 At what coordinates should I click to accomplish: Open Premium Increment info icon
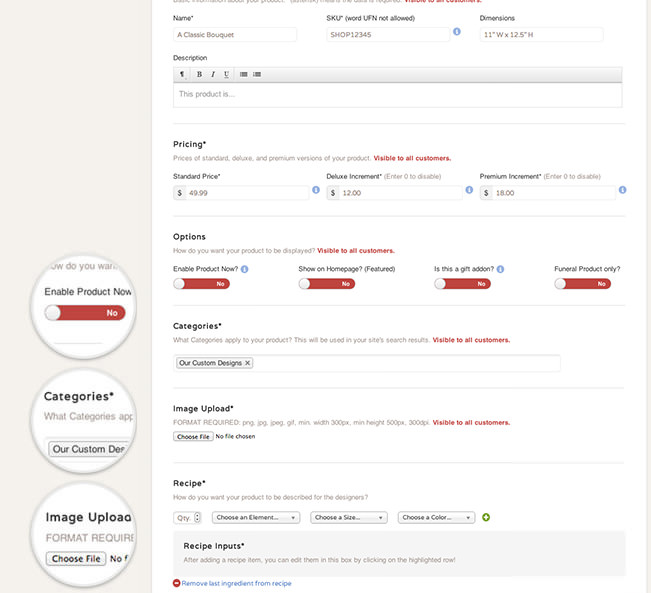coord(622,190)
